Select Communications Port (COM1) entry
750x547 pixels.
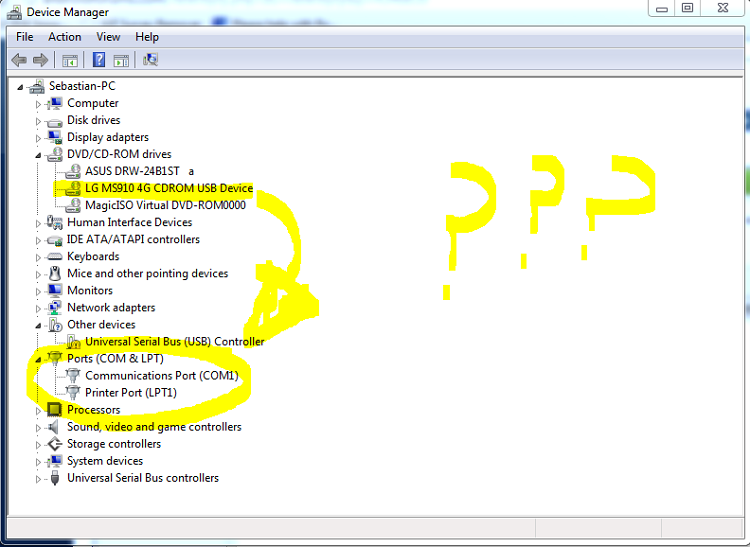pyautogui.click(x=161, y=376)
